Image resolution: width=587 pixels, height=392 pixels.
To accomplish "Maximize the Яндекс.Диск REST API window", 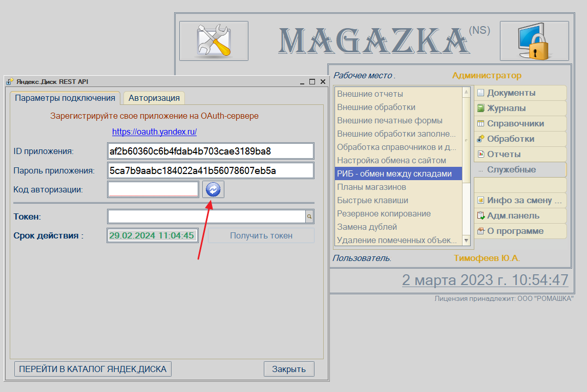I will point(312,81).
